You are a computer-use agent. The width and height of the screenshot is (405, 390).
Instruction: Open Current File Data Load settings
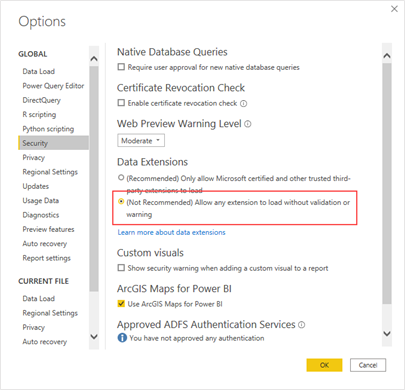click(39, 298)
